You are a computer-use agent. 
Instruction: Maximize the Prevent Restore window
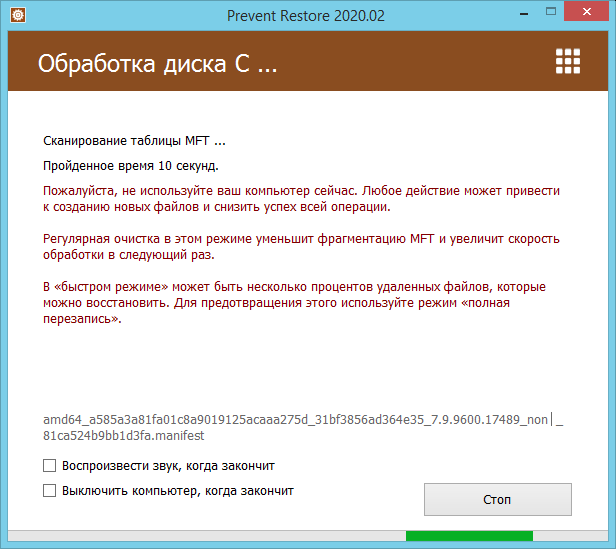tap(551, 12)
